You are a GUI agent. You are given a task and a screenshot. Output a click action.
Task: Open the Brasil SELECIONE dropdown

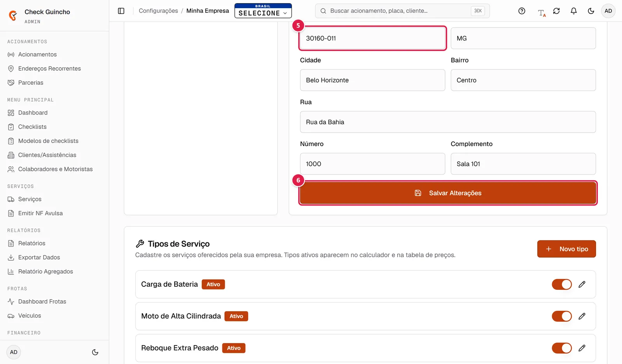[x=263, y=11]
